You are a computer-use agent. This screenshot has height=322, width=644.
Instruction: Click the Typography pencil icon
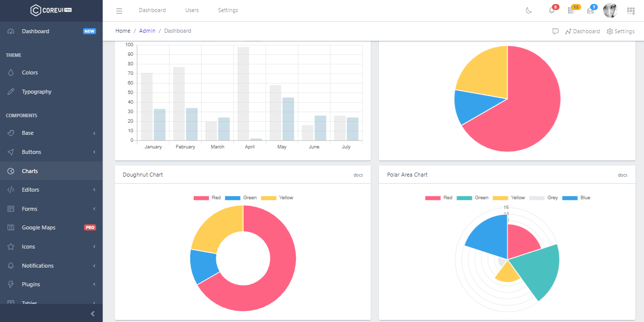11,92
